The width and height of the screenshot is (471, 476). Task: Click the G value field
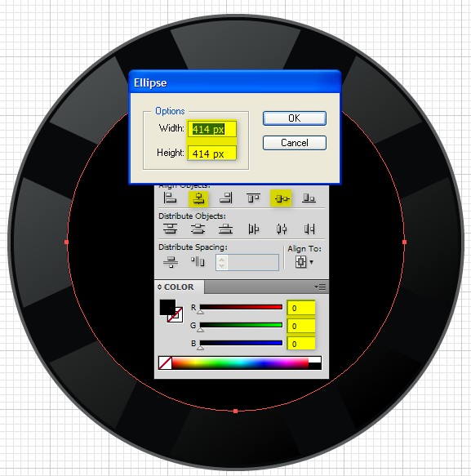click(x=301, y=326)
